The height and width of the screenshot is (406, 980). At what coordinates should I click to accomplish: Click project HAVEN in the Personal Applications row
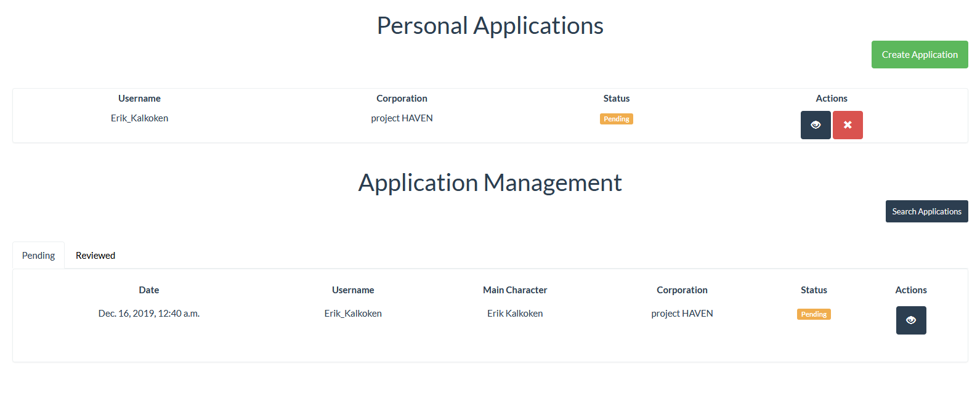pos(402,118)
